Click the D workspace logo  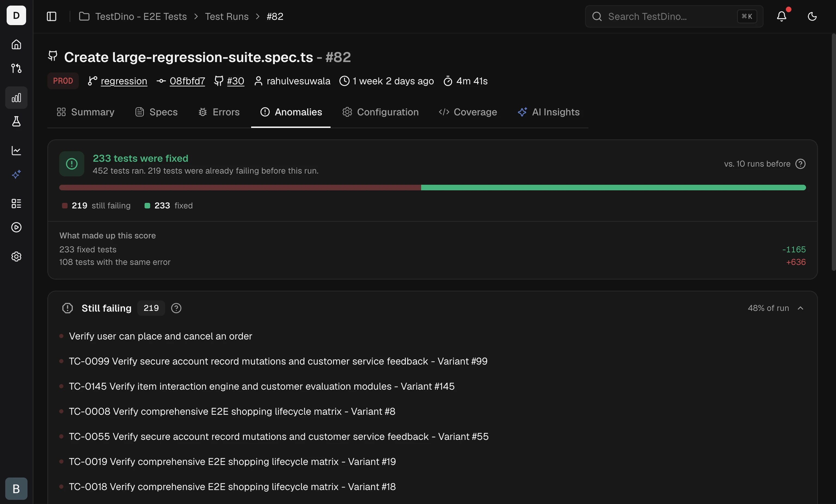click(x=16, y=15)
